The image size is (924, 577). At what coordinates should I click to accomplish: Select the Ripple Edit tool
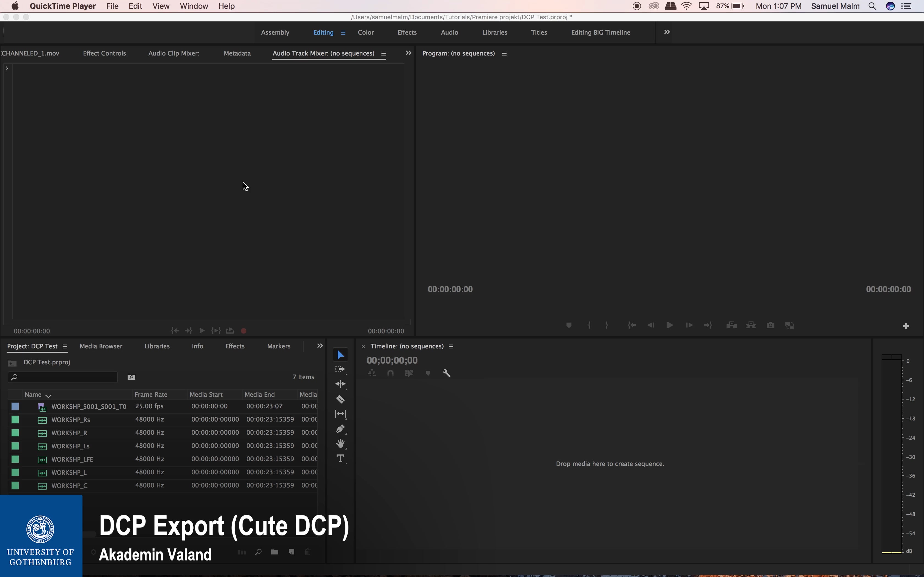pos(340,384)
